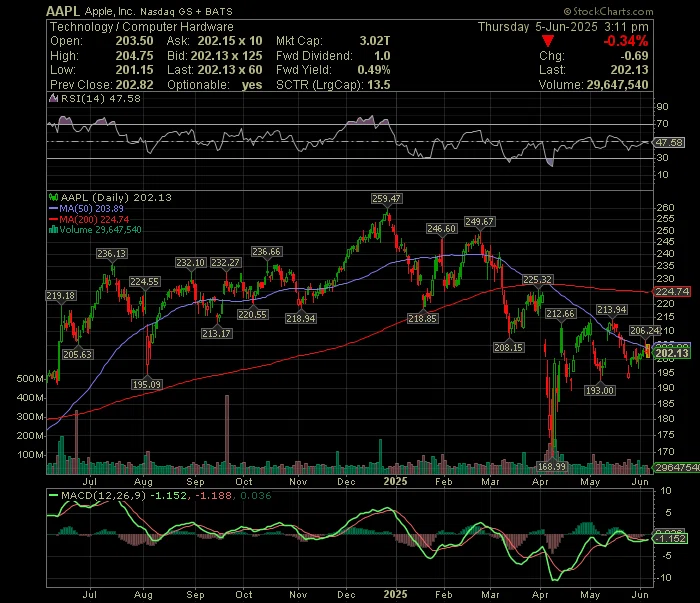Click the Optionable yes value
700x603 pixels.
tap(252, 85)
